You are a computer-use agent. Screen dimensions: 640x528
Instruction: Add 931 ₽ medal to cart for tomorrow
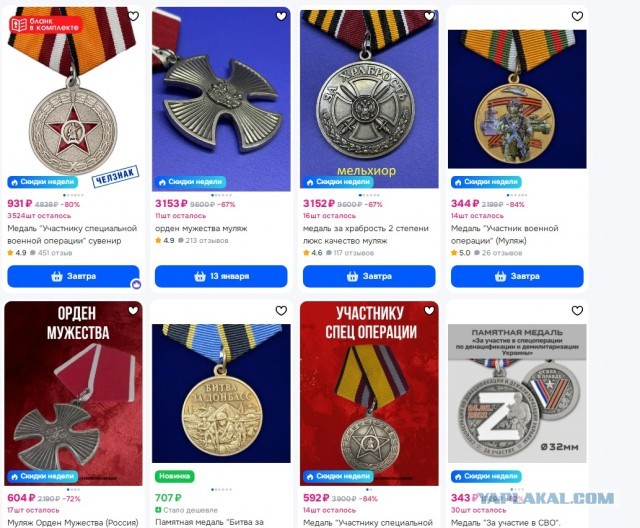coord(73,276)
